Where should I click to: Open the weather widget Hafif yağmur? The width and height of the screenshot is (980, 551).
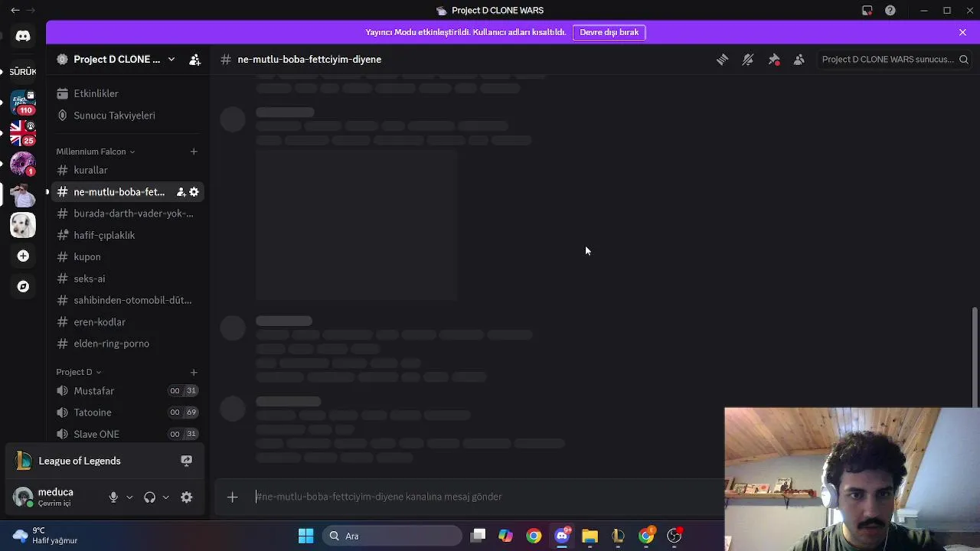(x=46, y=536)
